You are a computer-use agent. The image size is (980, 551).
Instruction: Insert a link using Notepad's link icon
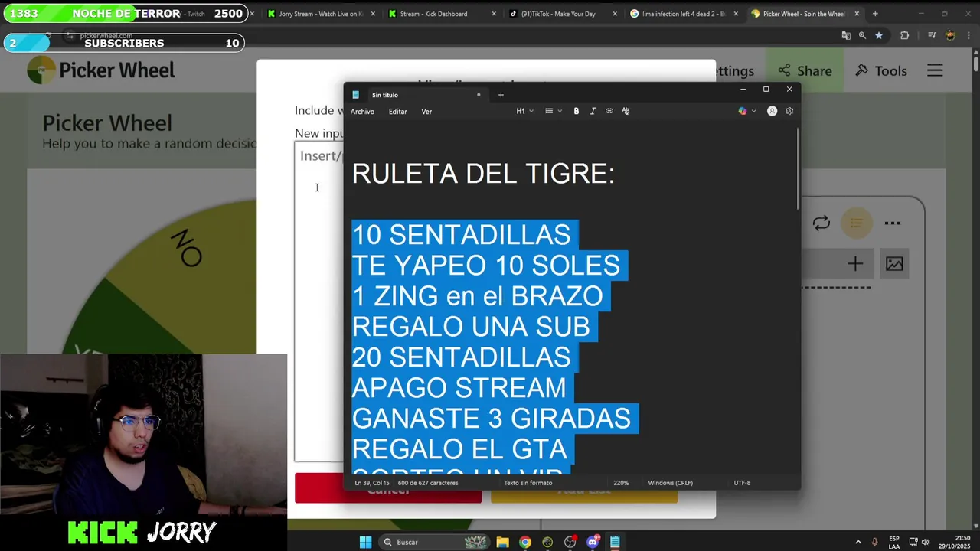(609, 111)
